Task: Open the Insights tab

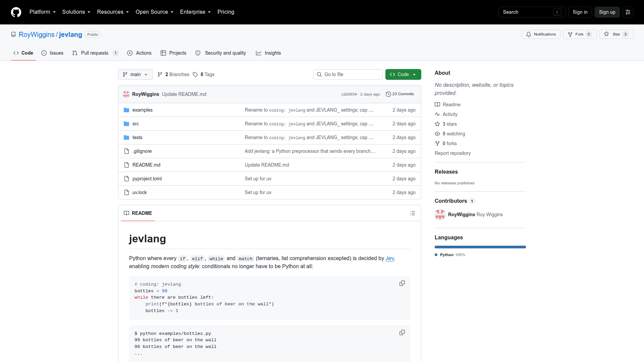Action: tap(268, 53)
